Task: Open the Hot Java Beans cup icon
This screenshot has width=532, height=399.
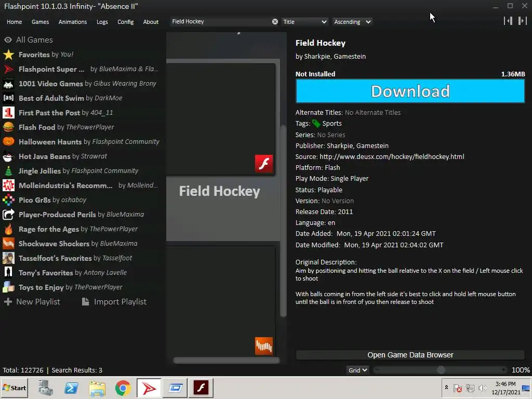Action: (x=8, y=156)
